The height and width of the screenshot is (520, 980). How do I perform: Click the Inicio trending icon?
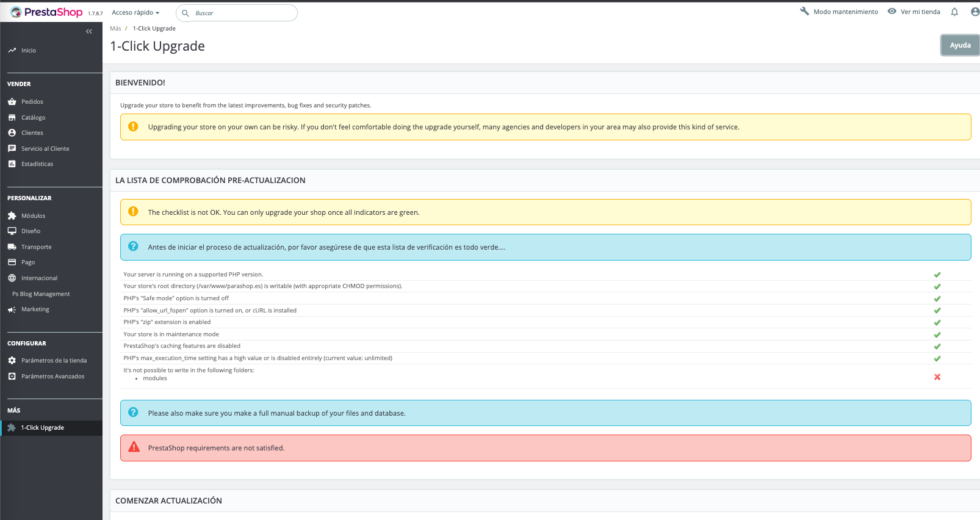tap(12, 51)
